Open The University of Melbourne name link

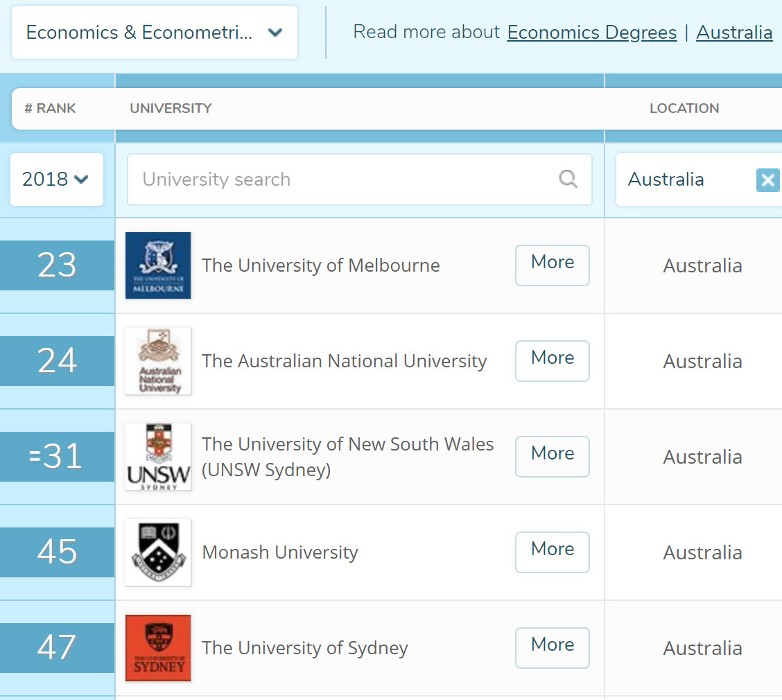321,265
